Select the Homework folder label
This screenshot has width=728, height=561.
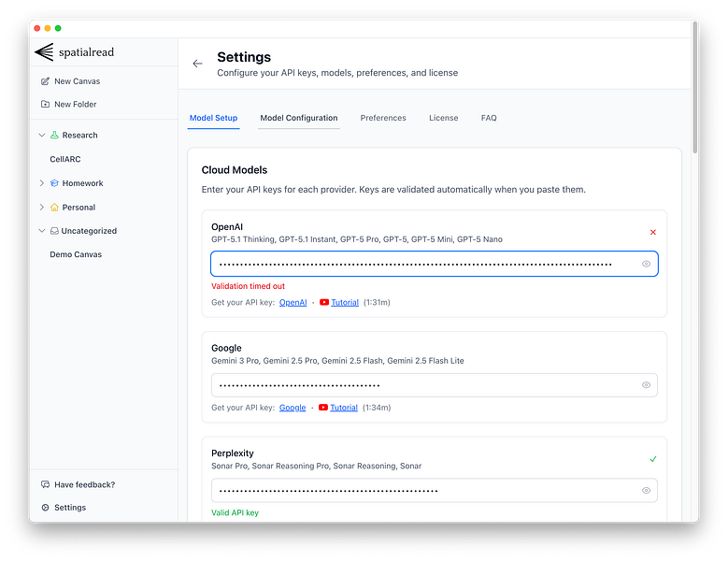click(82, 183)
